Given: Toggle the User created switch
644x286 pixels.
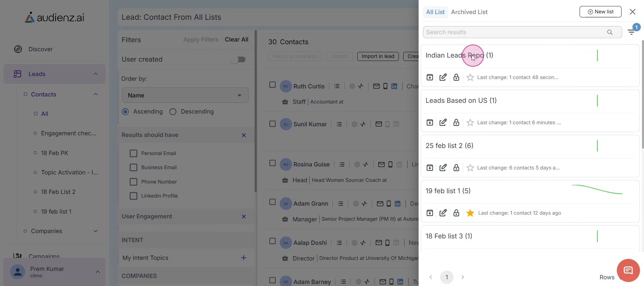Looking at the screenshot, I should 238,60.
